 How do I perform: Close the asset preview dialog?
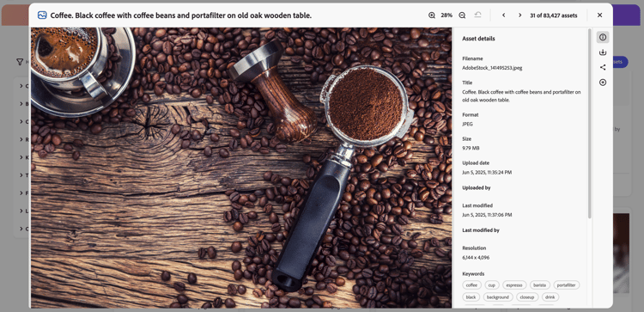[x=599, y=15]
